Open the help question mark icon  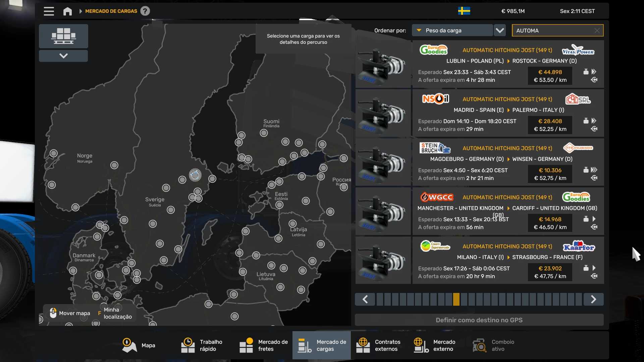145,11
